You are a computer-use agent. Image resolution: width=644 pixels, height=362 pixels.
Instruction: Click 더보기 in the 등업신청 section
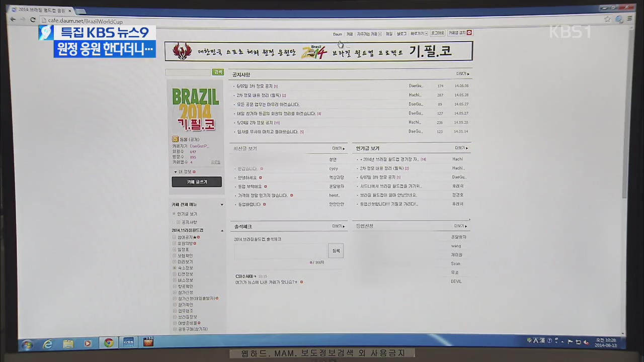pos(461,226)
